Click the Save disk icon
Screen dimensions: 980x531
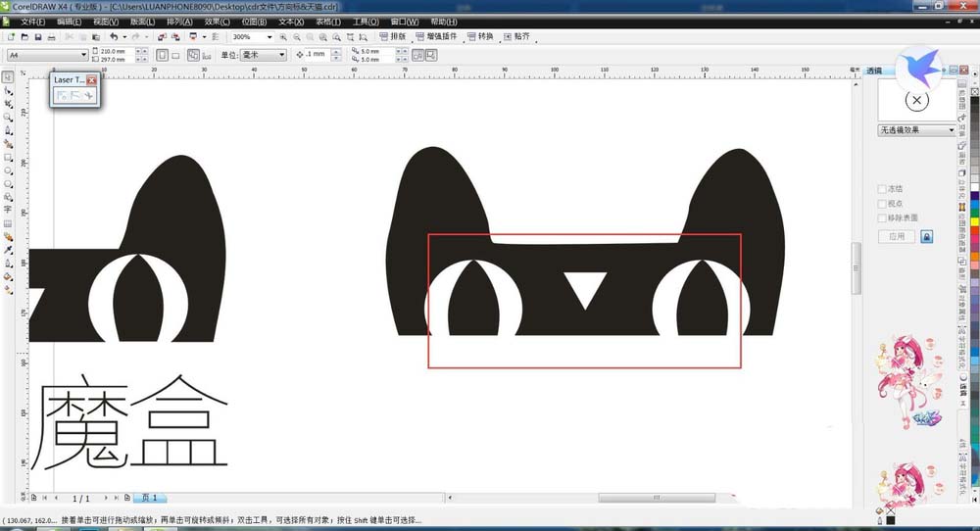[x=38, y=37]
